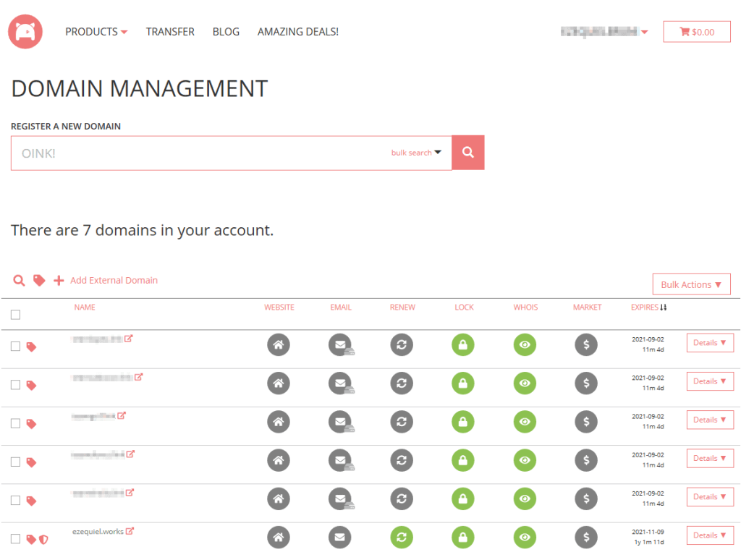The height and width of the screenshot is (560, 741).
Task: Click the green lock icon in first domain row
Action: pyautogui.click(x=463, y=344)
